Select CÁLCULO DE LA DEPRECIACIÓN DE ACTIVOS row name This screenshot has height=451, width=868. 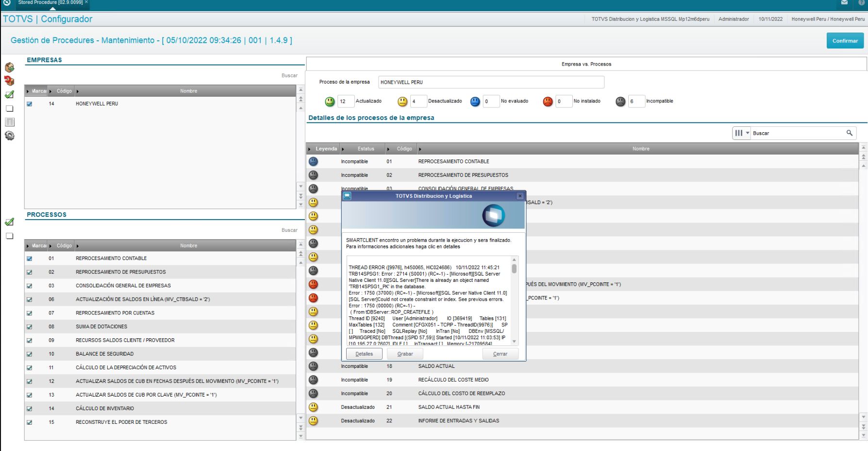point(126,367)
